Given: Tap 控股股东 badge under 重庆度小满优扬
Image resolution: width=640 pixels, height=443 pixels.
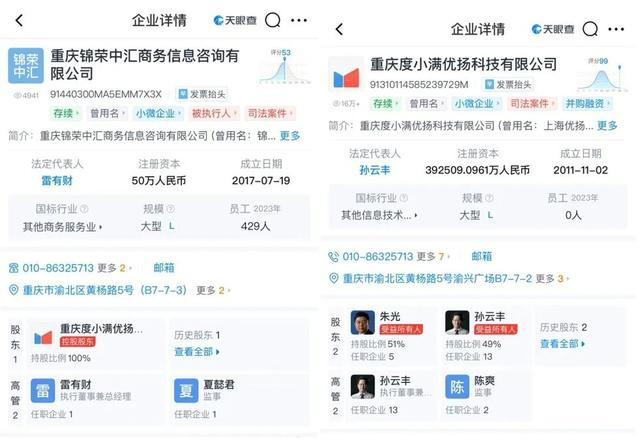Looking at the screenshot, I should [x=78, y=342].
